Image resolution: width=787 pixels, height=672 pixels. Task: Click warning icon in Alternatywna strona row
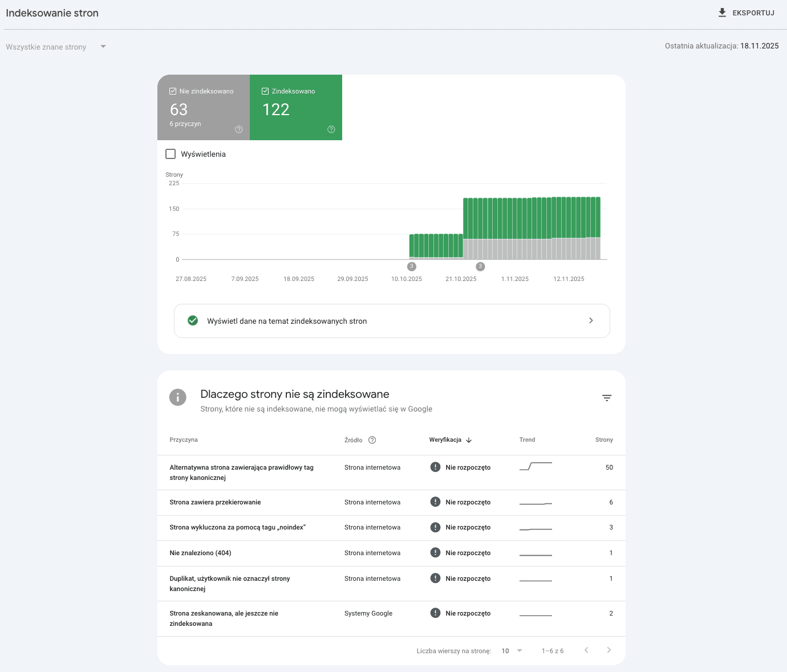(x=435, y=467)
